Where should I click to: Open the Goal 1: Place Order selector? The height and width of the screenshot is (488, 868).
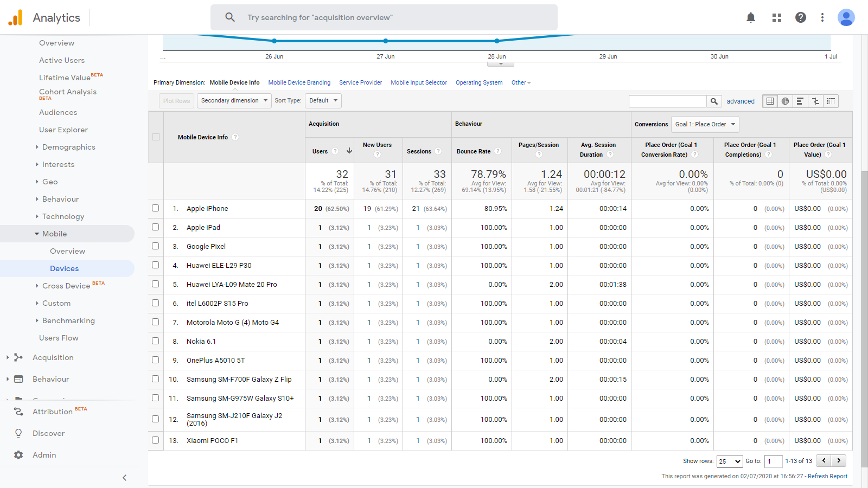point(704,124)
